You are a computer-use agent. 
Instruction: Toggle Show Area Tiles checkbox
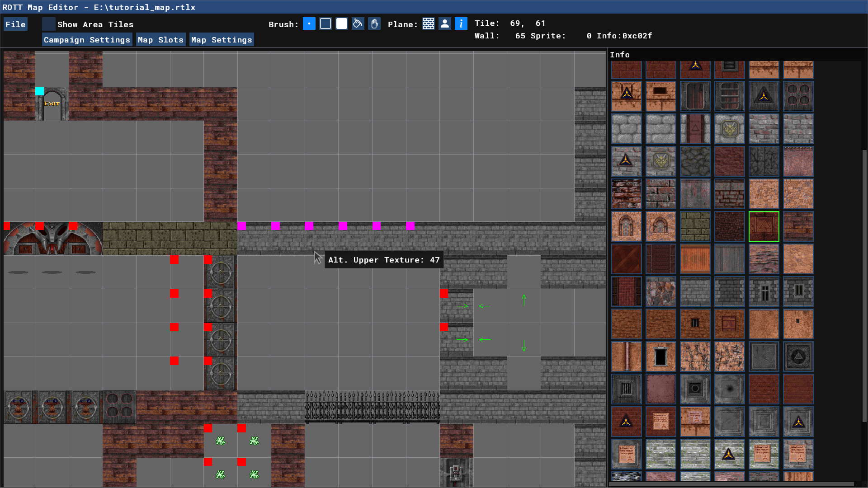click(49, 24)
